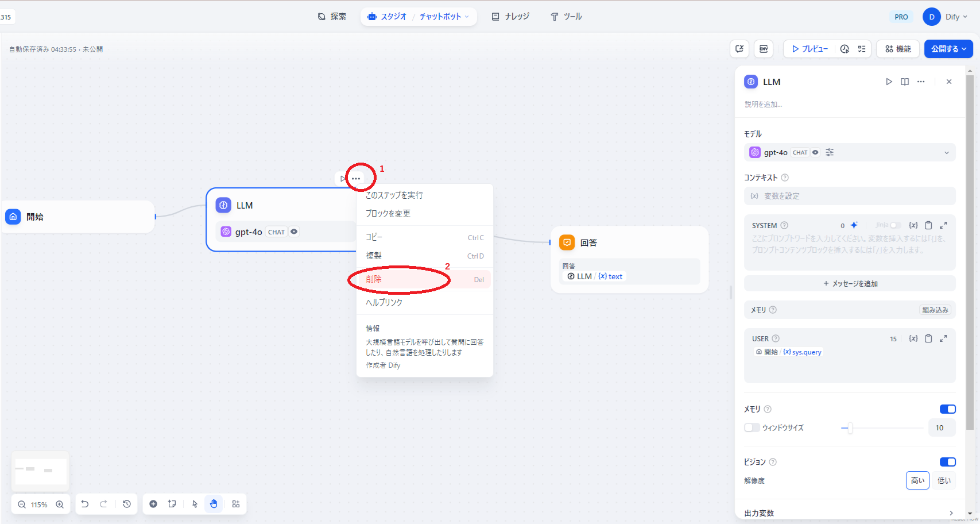Open the version history clock icon
Screen dimensions: 980x524
(127, 504)
